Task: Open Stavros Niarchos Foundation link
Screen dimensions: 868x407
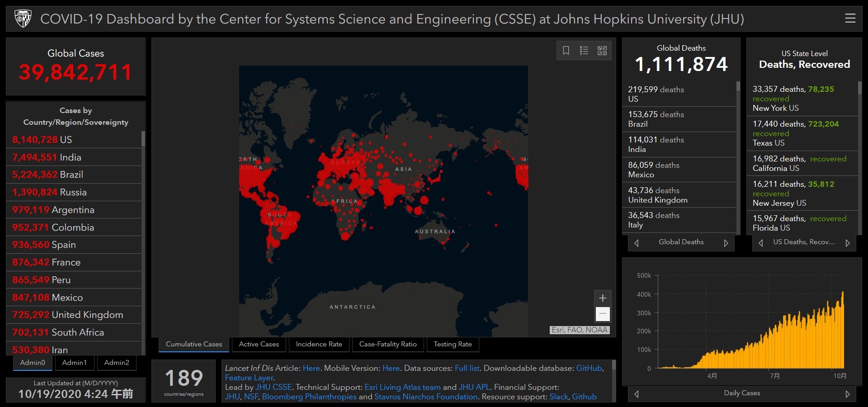Action: (x=426, y=397)
